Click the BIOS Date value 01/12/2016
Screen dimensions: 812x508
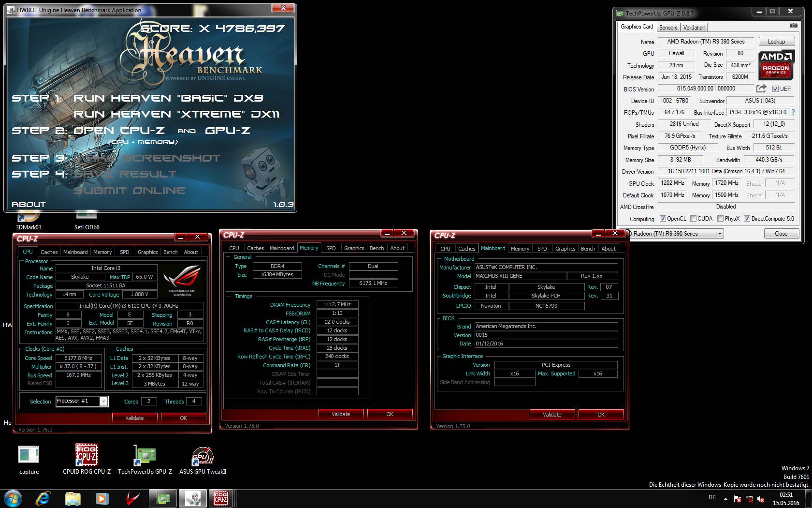click(546, 344)
